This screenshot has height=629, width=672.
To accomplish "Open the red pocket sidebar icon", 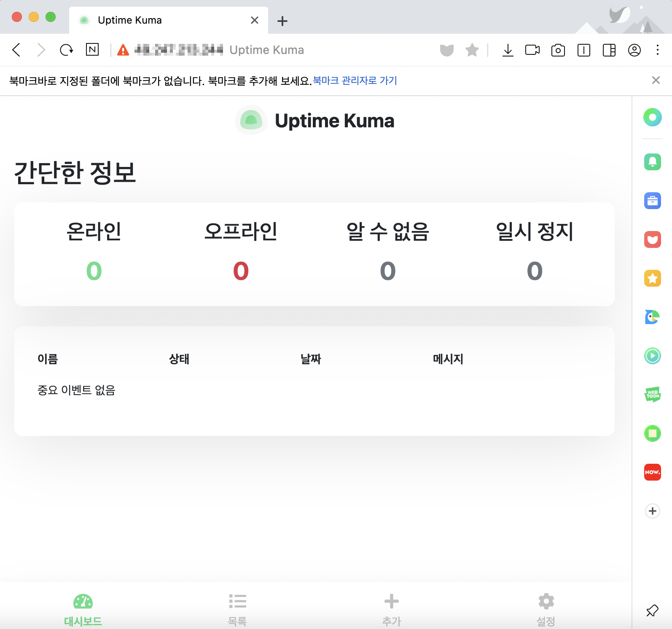I will coord(653,239).
